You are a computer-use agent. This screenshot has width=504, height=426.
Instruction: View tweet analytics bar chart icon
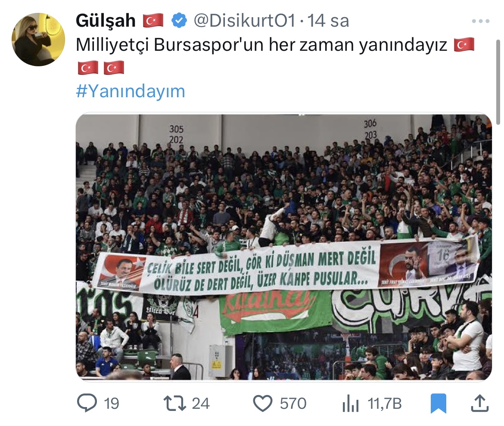pyautogui.click(x=350, y=404)
